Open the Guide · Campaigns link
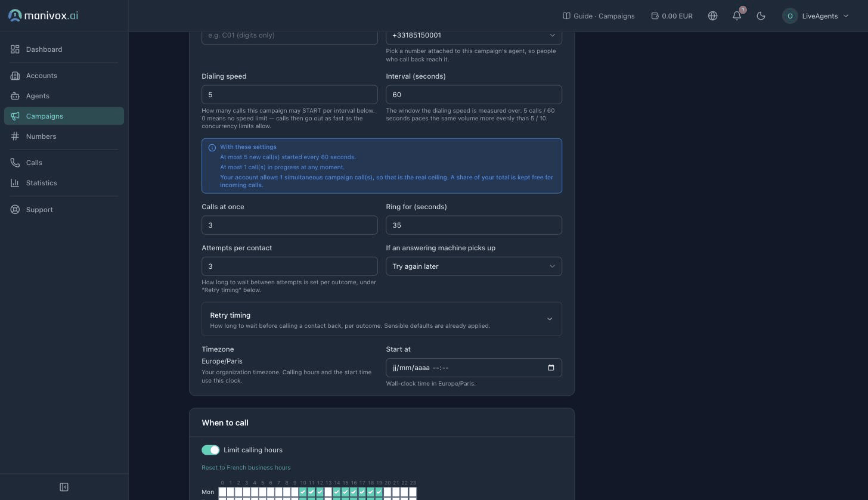The height and width of the screenshot is (500, 868). 599,16
